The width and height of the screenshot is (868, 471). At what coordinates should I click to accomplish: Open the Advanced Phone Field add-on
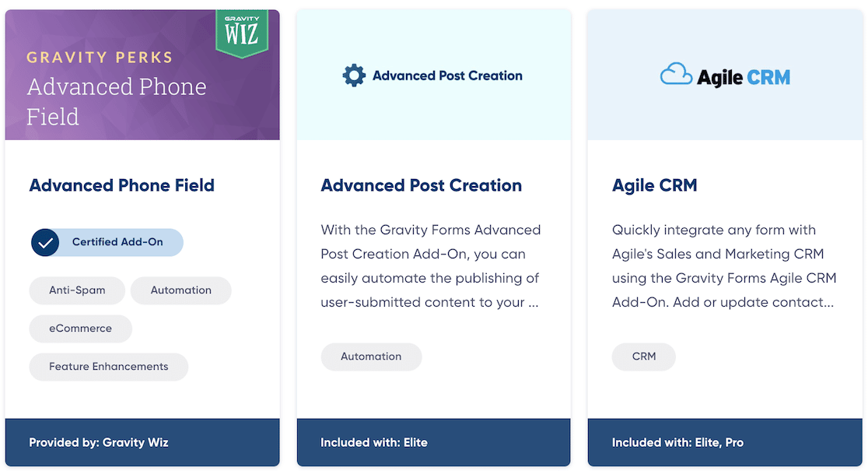coord(121,185)
